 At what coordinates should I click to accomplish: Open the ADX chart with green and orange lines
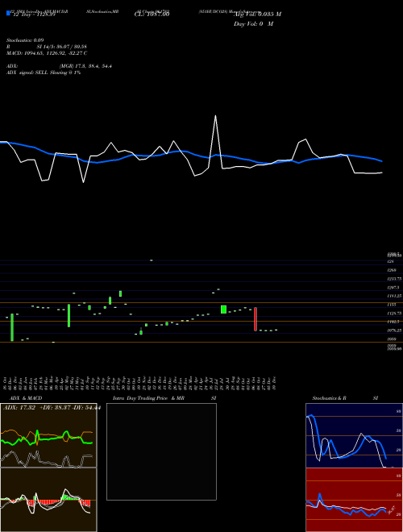(48, 435)
